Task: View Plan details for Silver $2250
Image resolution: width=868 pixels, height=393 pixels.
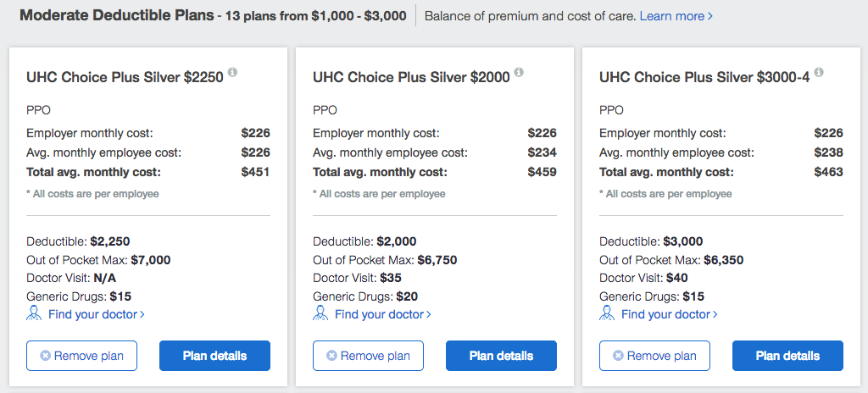Action: tap(214, 356)
